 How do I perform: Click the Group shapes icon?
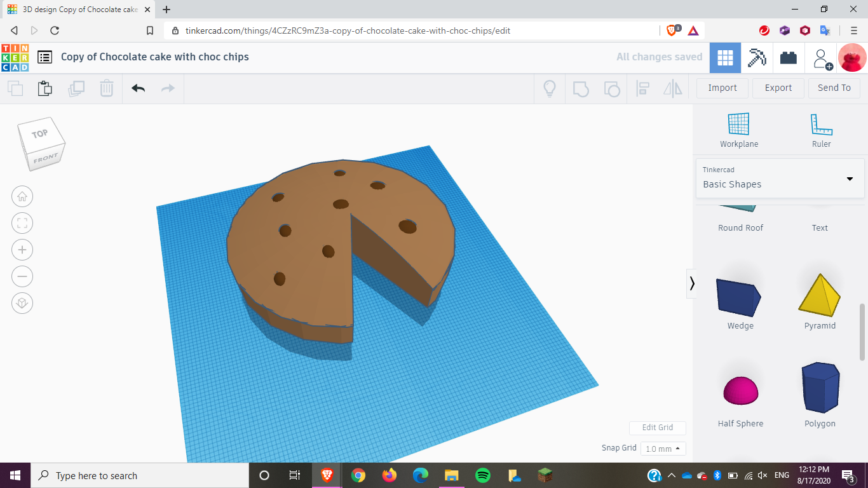[581, 88]
